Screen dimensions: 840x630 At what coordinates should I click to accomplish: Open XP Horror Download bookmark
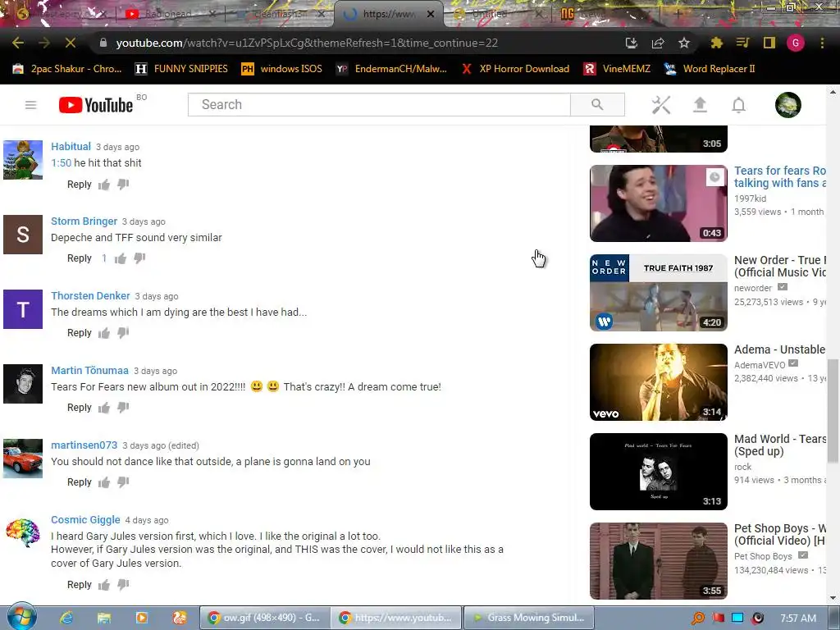(515, 69)
